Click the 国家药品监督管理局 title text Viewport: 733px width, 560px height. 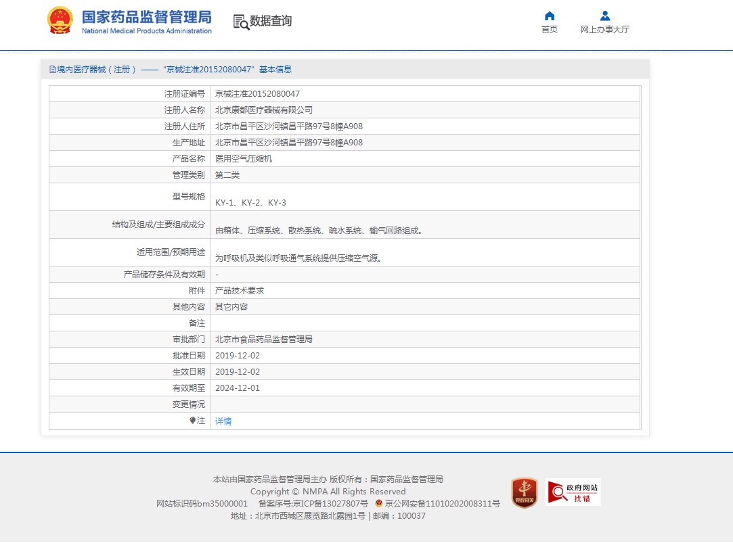pyautogui.click(x=147, y=18)
